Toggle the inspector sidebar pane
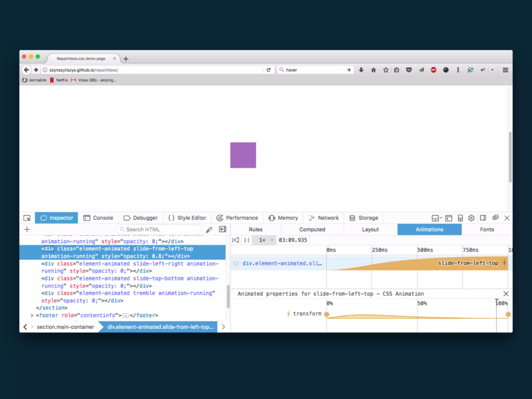This screenshot has height=399, width=532. [223, 229]
